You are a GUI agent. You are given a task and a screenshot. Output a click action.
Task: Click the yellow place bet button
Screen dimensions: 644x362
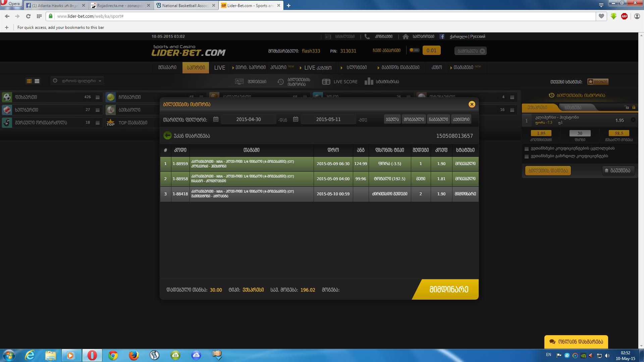coord(548,171)
